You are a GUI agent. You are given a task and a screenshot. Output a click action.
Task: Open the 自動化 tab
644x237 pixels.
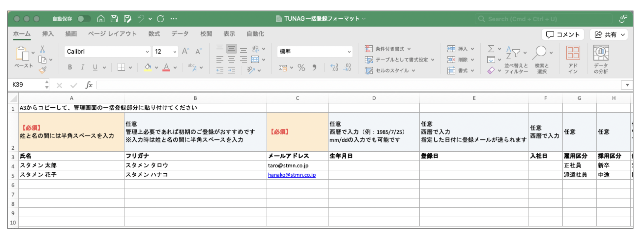pyautogui.click(x=256, y=34)
